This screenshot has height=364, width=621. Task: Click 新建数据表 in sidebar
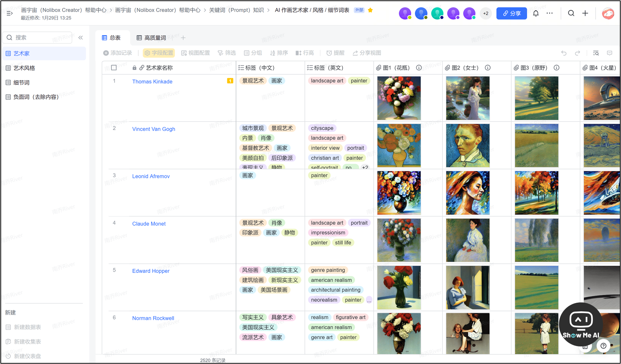tap(23, 327)
